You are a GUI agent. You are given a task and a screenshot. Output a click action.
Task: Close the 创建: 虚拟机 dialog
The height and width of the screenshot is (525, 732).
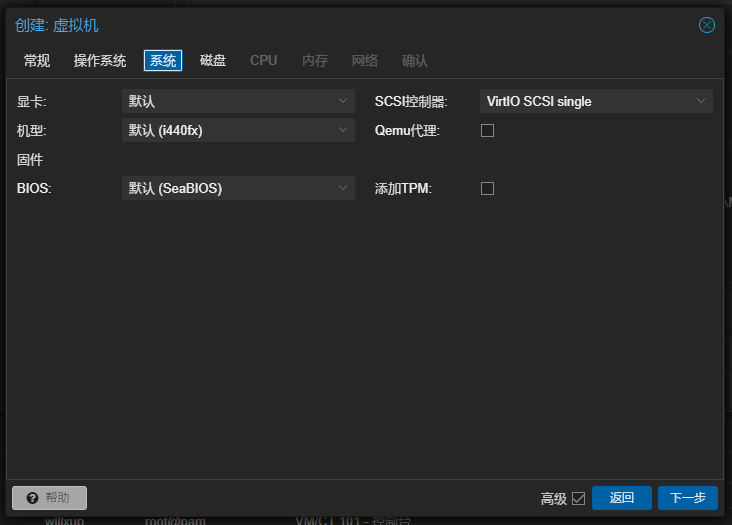point(707,25)
